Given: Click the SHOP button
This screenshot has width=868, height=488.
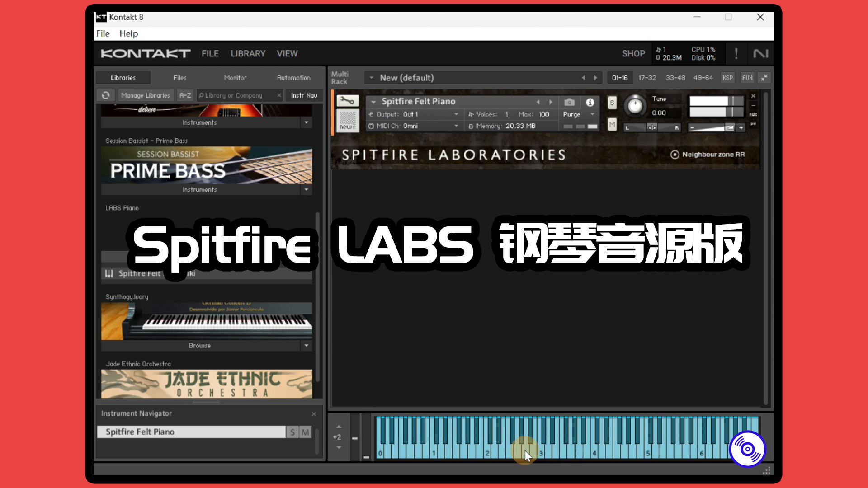Looking at the screenshot, I should click(633, 54).
